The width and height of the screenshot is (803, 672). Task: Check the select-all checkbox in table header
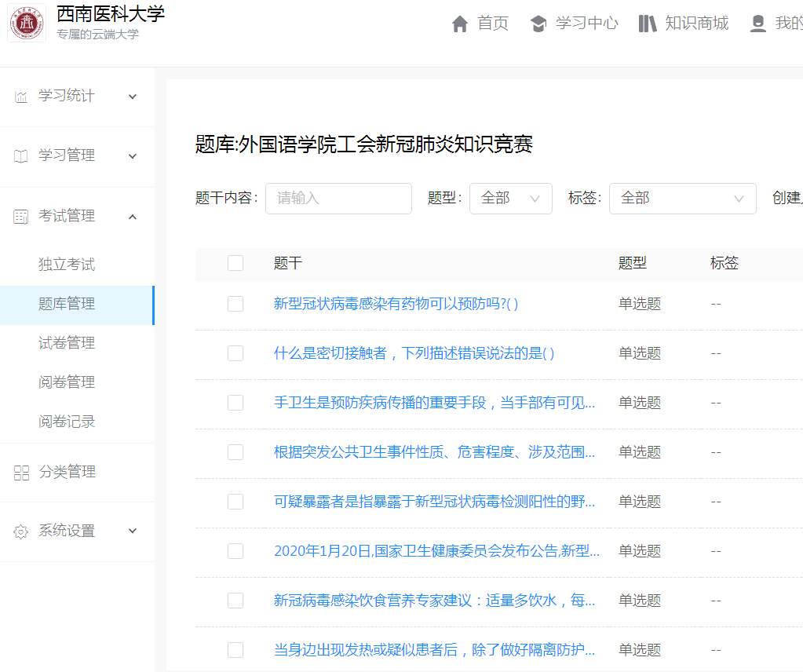(x=235, y=263)
